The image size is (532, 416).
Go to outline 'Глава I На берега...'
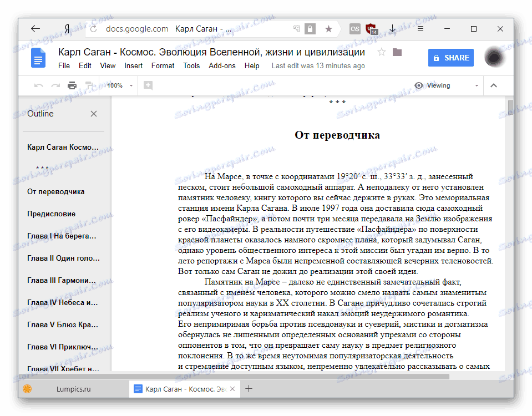point(62,236)
